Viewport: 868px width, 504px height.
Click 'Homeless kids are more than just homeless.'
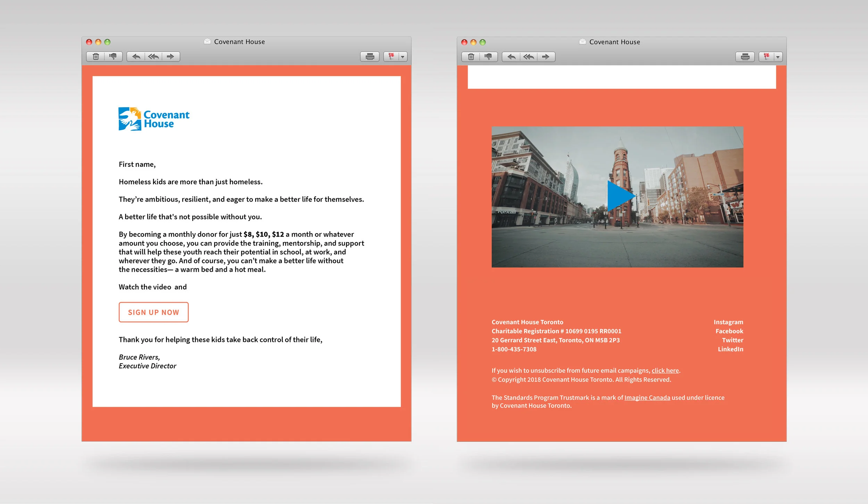coord(191,182)
